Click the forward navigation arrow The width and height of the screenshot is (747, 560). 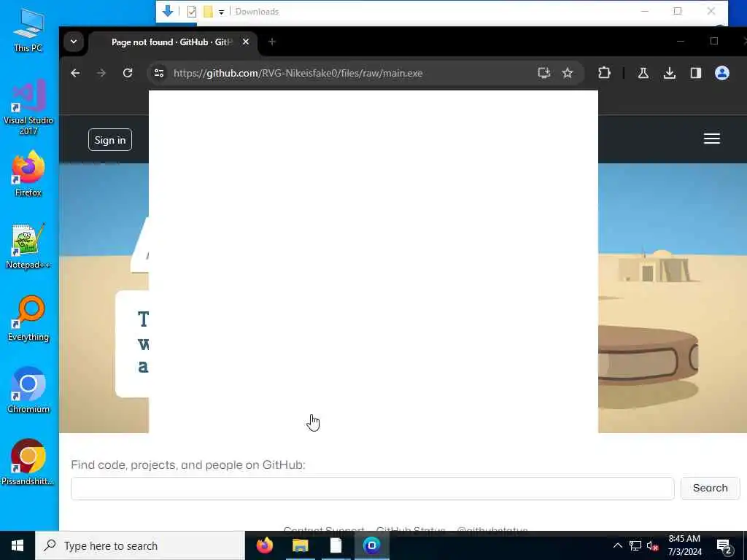pos(101,73)
